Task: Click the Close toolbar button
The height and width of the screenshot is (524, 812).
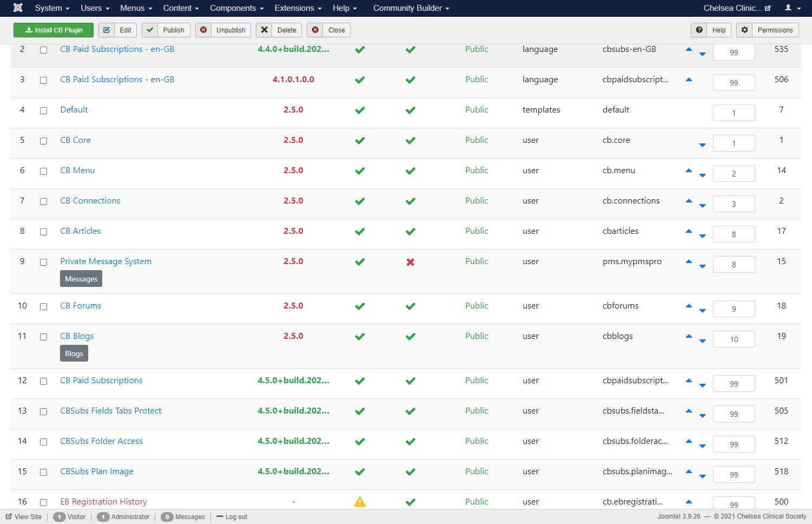Action: pyautogui.click(x=329, y=30)
